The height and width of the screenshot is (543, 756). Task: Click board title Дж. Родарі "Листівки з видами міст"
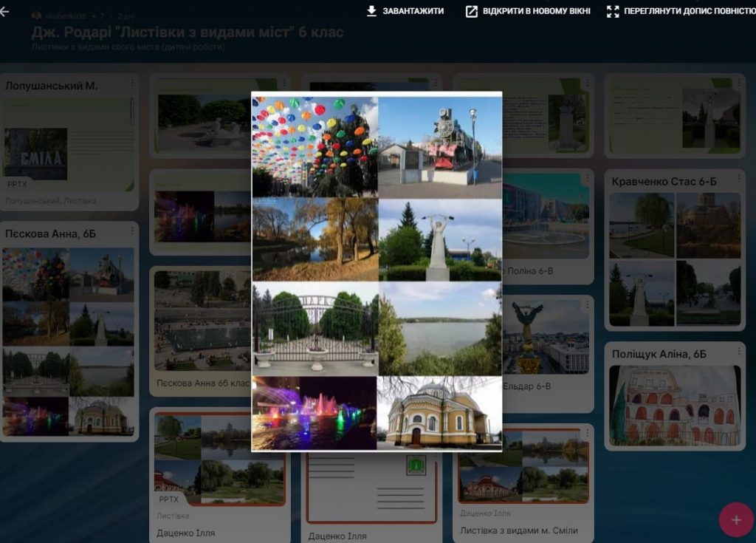tap(188, 33)
